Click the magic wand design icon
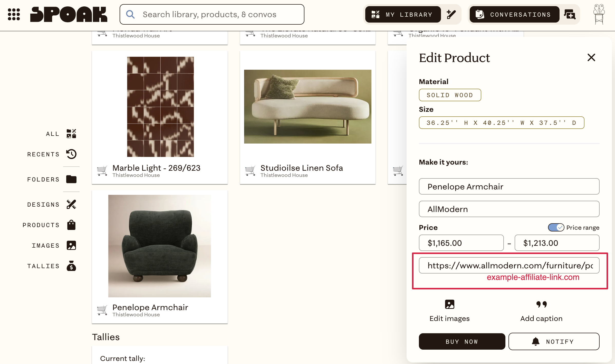Image resolution: width=615 pixels, height=364 pixels. click(451, 15)
